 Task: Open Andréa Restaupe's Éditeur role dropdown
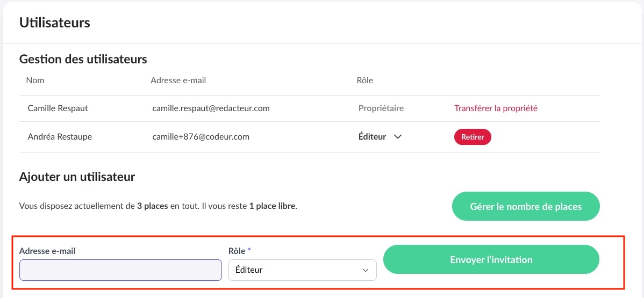(x=380, y=137)
